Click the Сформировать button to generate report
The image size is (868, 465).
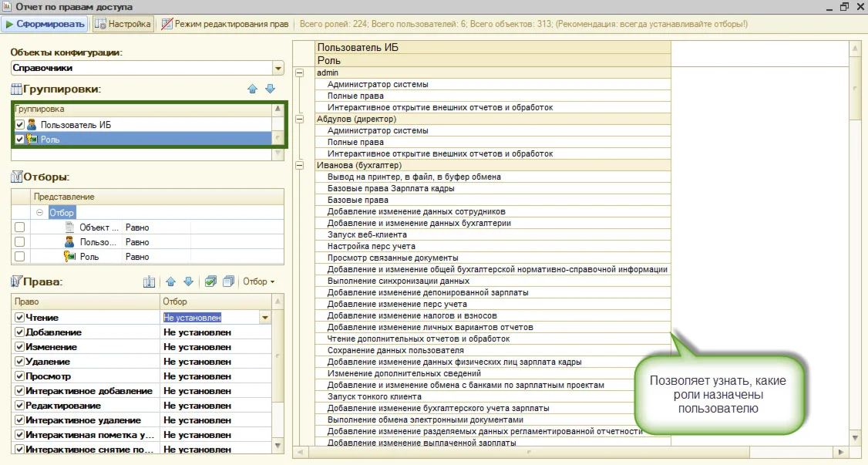pos(45,24)
